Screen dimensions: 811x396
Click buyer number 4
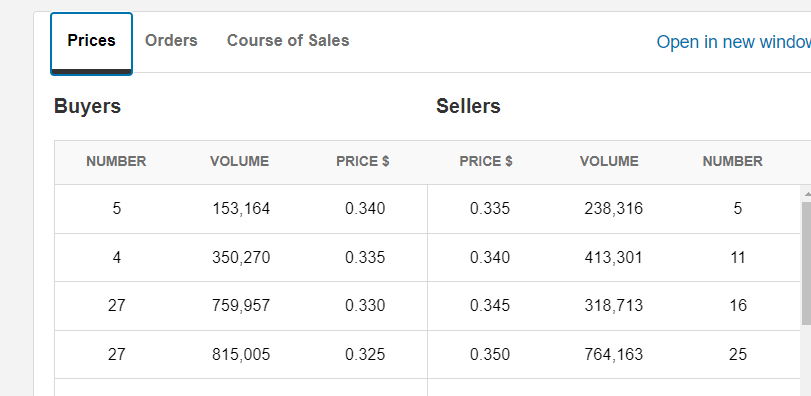(117, 257)
